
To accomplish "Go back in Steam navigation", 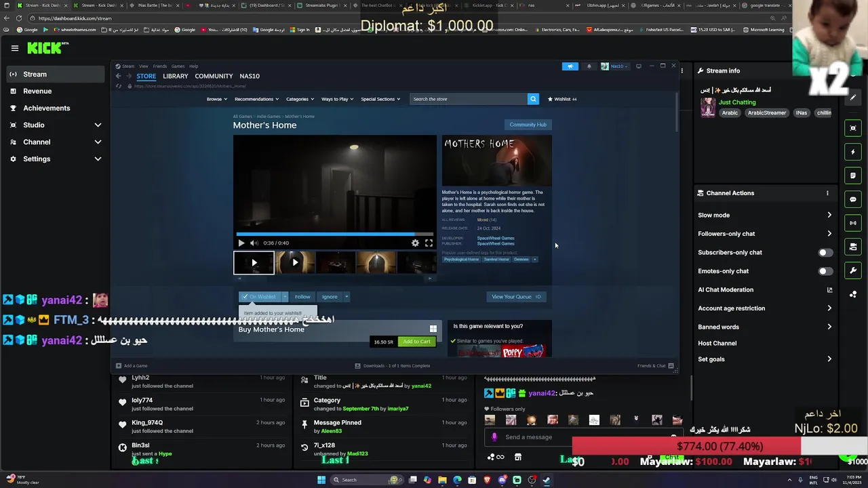I will click(x=118, y=76).
